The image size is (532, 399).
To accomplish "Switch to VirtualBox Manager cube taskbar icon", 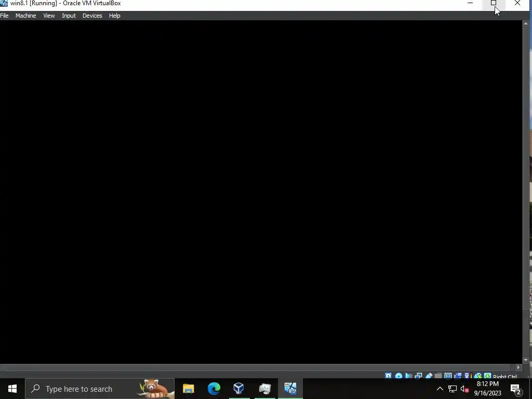I will click(x=239, y=389).
